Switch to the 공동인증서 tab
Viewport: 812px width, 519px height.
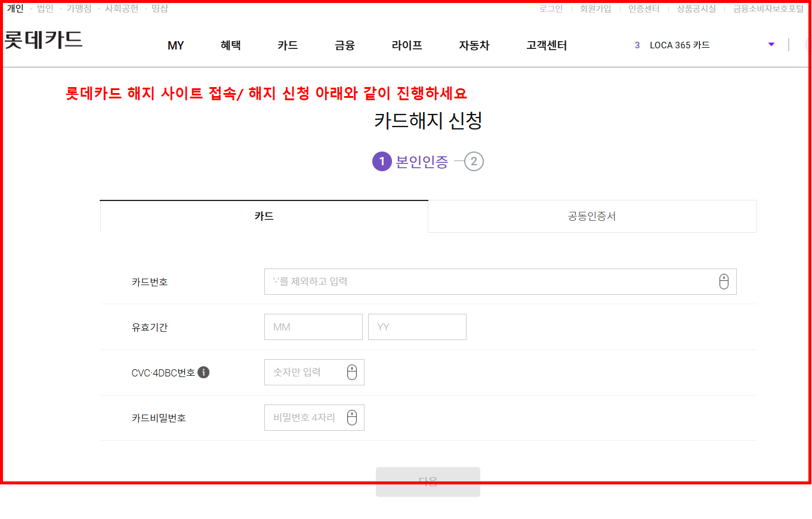point(592,216)
